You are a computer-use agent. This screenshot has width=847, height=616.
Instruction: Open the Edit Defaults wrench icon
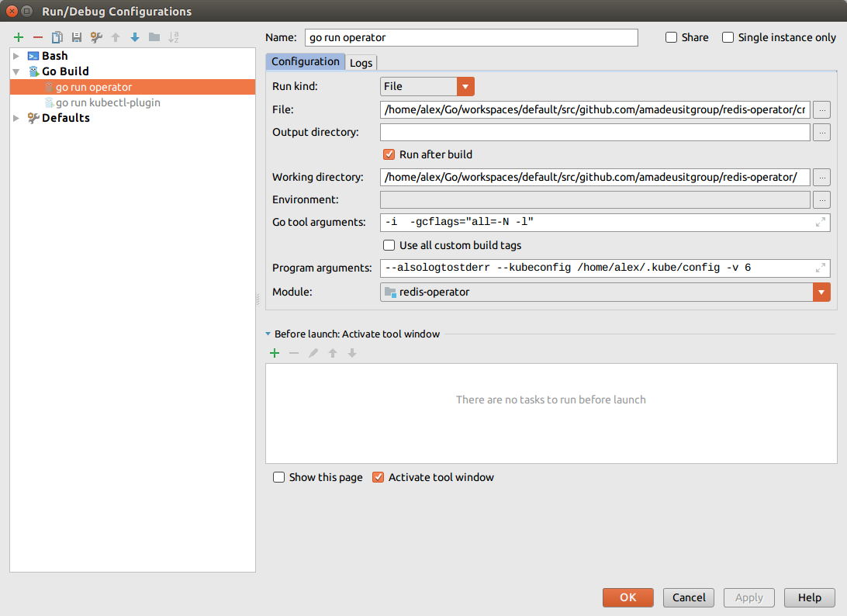coord(96,37)
